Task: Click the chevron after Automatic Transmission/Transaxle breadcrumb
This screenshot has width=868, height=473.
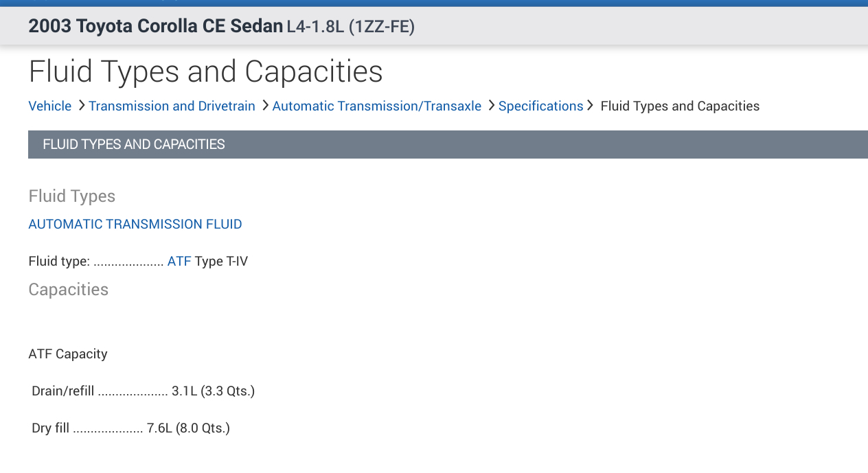Action: click(491, 106)
